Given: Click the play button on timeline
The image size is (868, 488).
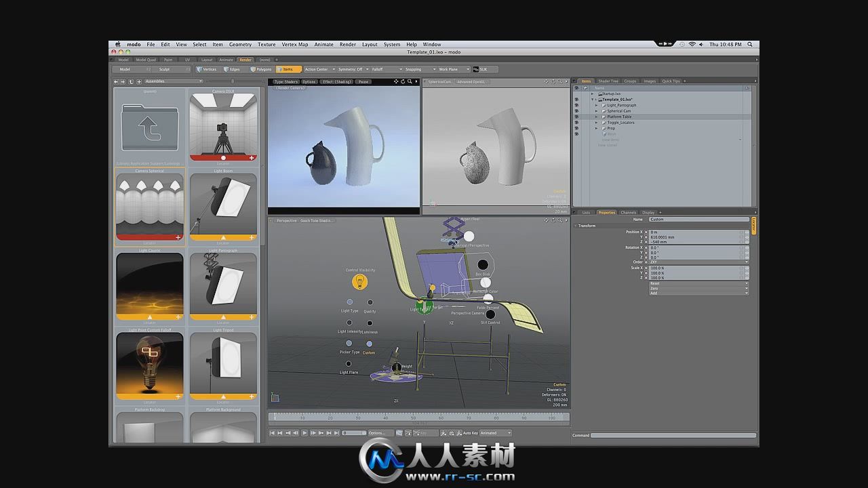Looking at the screenshot, I should 304,432.
